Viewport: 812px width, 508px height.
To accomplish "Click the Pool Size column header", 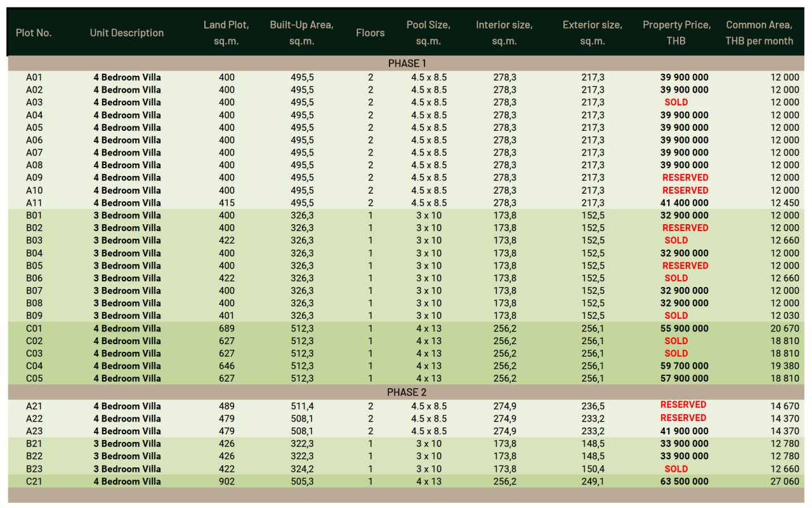I will tap(428, 33).
